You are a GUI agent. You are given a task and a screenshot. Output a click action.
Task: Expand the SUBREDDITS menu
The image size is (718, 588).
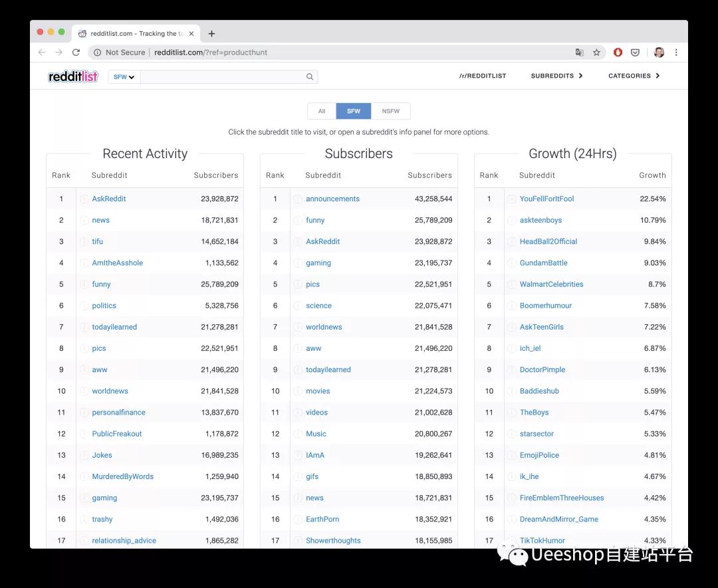[x=556, y=76]
